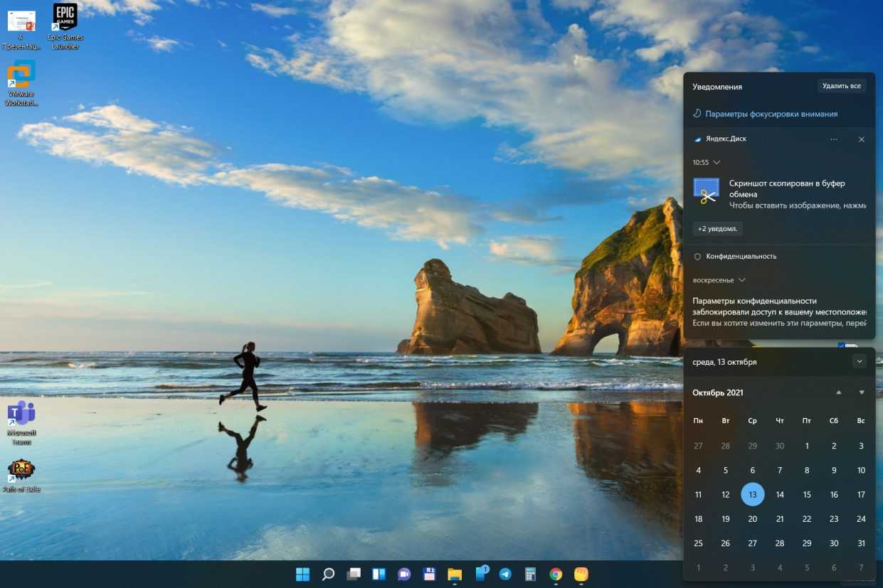Image resolution: width=883 pixels, height=588 pixels.
Task: Open taskbar Search magnifier
Action: tap(328, 574)
